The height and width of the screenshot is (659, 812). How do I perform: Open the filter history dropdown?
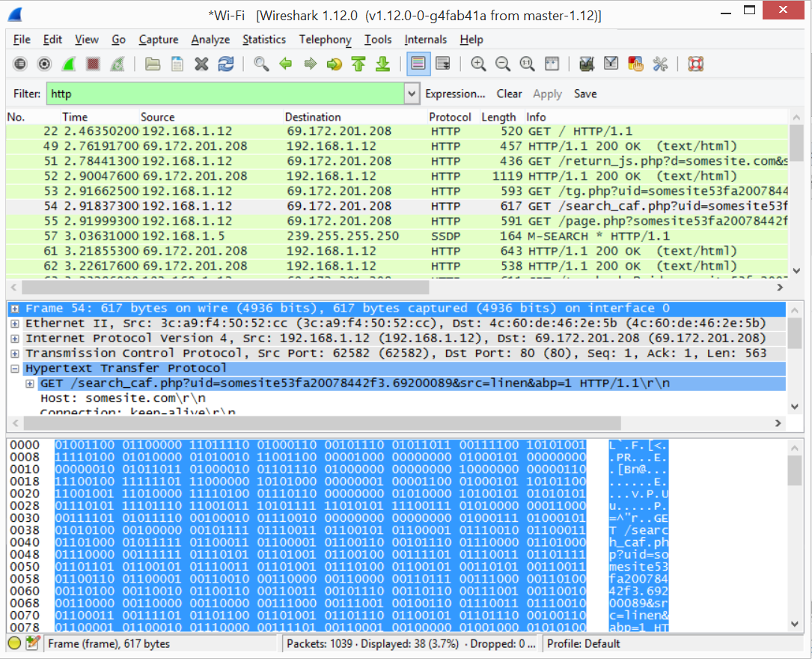412,94
